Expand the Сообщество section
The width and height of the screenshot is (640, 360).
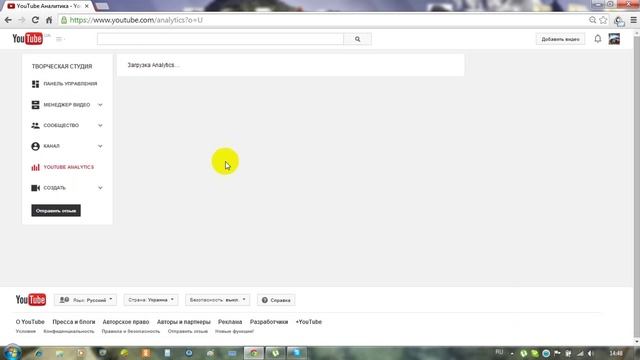pos(100,125)
